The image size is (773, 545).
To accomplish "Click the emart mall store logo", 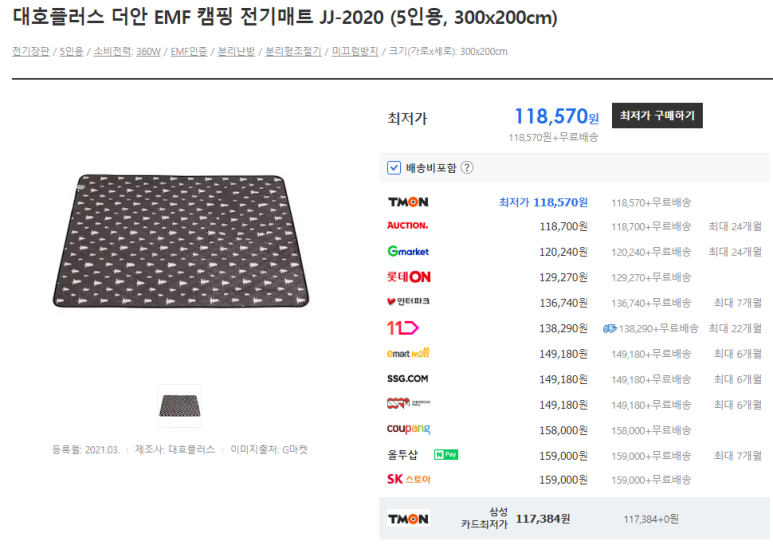I will (x=408, y=353).
